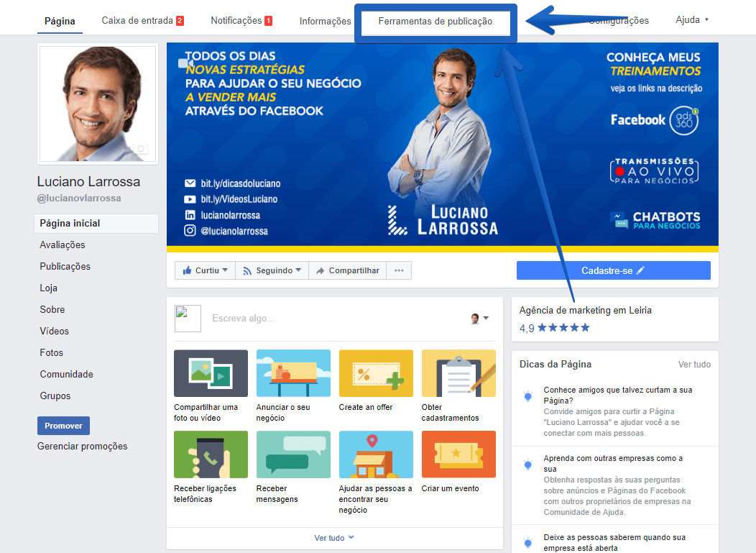Viewport: 756px width, 553px height.
Task: Open the Sobre section
Action: [x=52, y=310]
